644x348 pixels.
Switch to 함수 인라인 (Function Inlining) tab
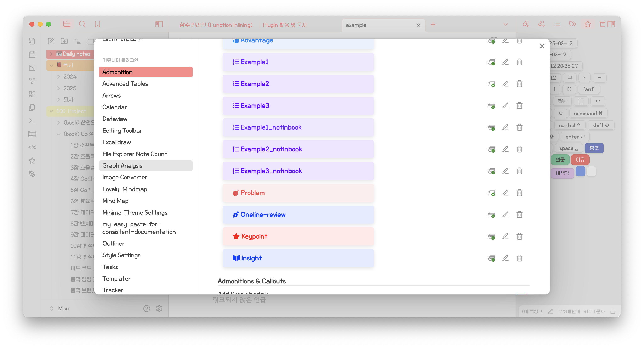click(216, 25)
